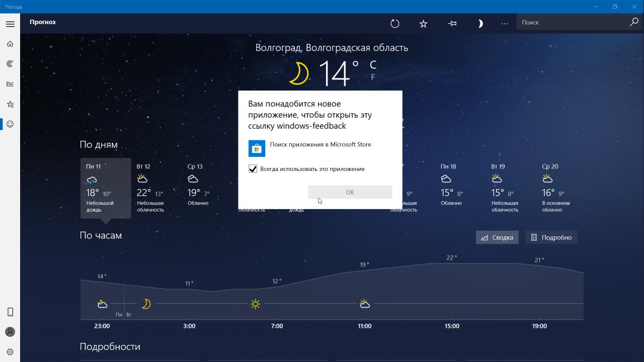644x362 pixels.
Task: Click the 22° point on hourly chart
Action: coord(452,258)
